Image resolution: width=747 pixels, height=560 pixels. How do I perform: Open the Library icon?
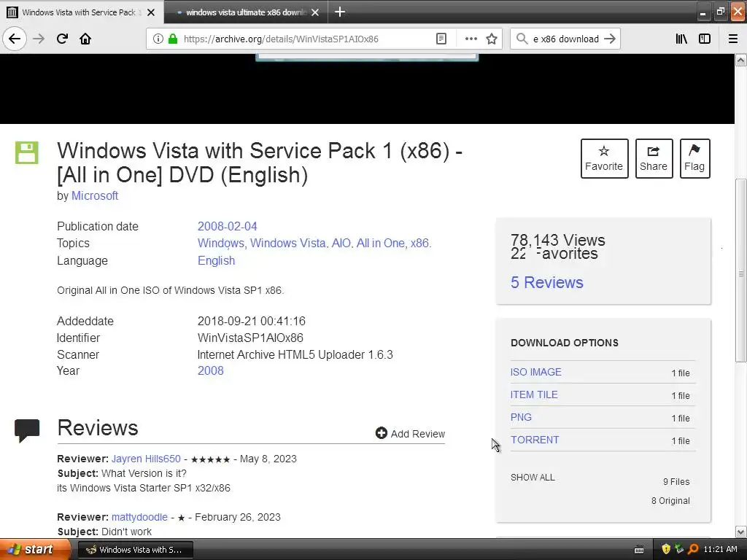pos(681,39)
